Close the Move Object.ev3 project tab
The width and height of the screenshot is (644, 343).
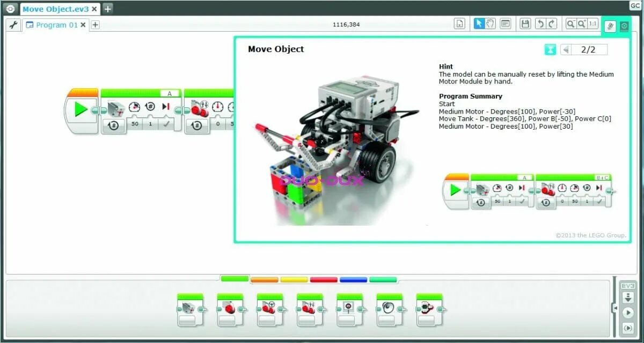94,9
